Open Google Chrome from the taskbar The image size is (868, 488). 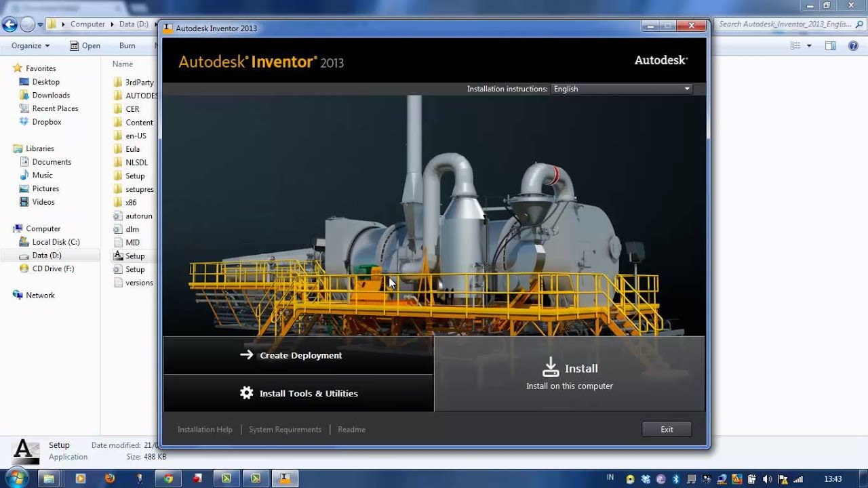pyautogui.click(x=168, y=479)
